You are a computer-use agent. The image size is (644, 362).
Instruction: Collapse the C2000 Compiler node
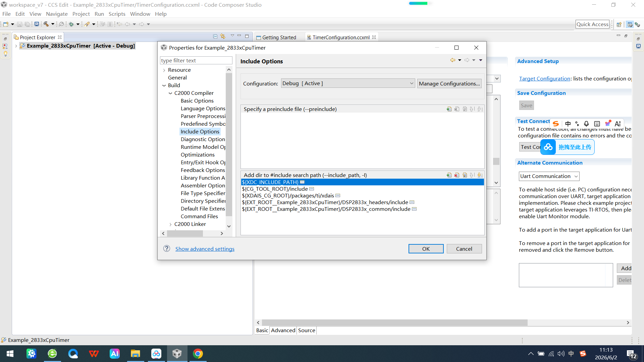(x=170, y=93)
